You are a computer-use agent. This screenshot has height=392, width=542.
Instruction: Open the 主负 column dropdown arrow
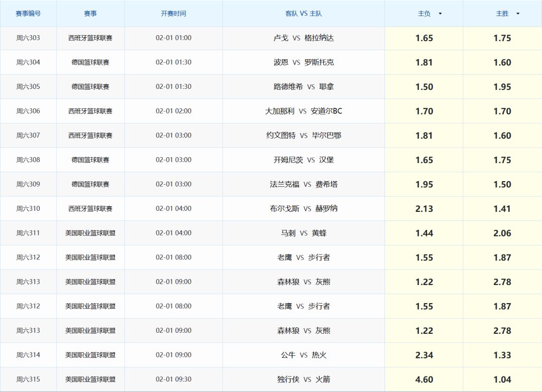[x=440, y=14]
